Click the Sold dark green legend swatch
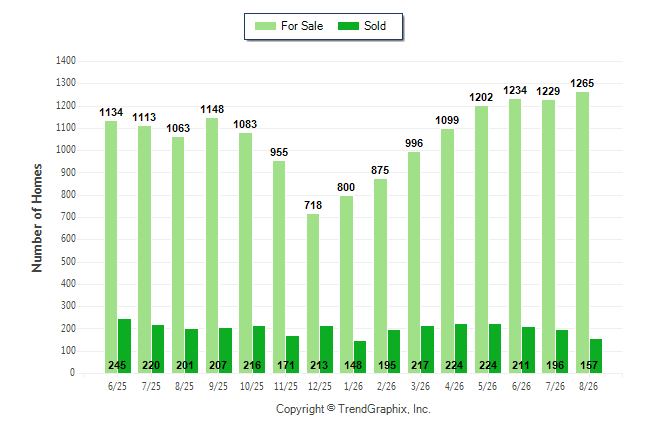 point(348,26)
